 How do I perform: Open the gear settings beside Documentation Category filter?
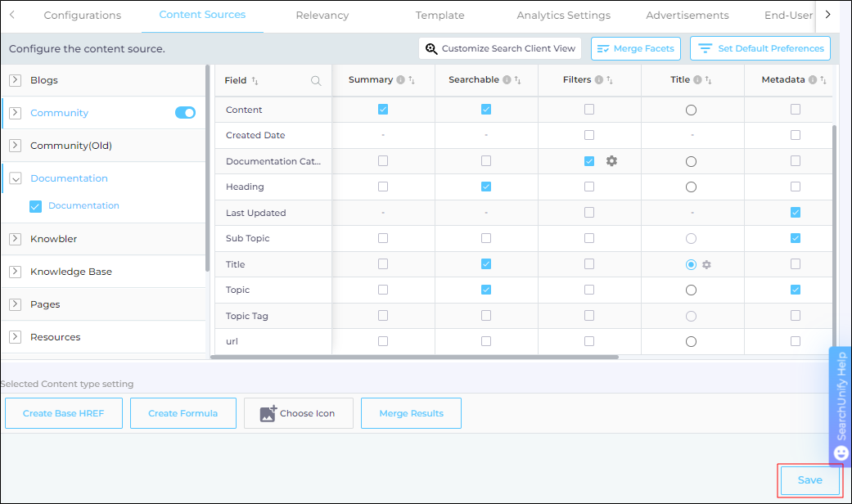click(611, 161)
